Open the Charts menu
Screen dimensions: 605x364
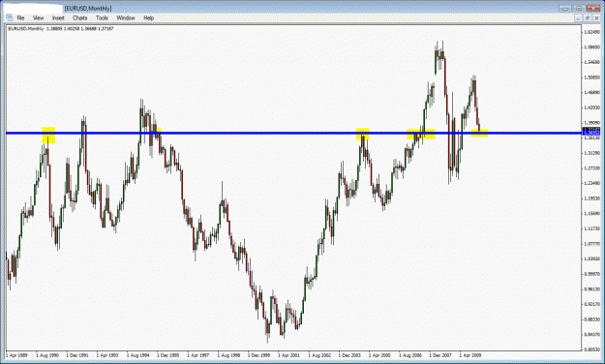[x=80, y=17]
